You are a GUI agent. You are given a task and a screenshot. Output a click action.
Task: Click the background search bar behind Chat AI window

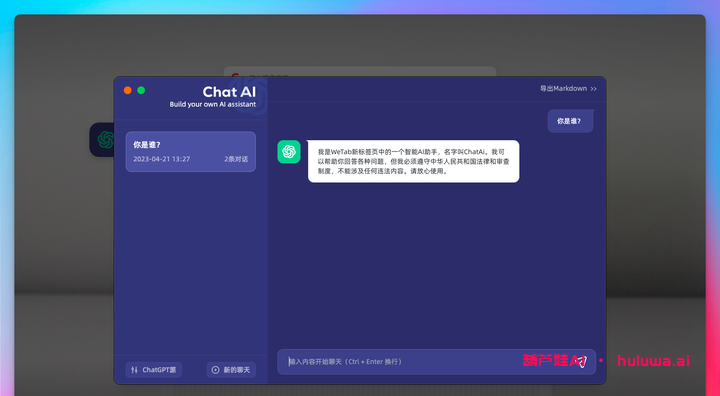pos(360,72)
